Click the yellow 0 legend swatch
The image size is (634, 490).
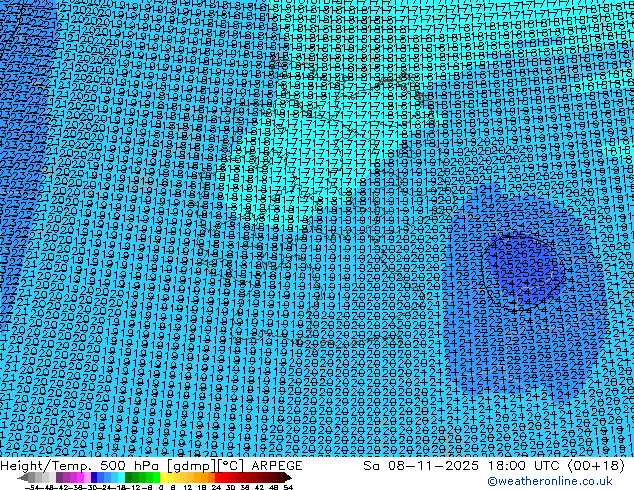point(163,477)
